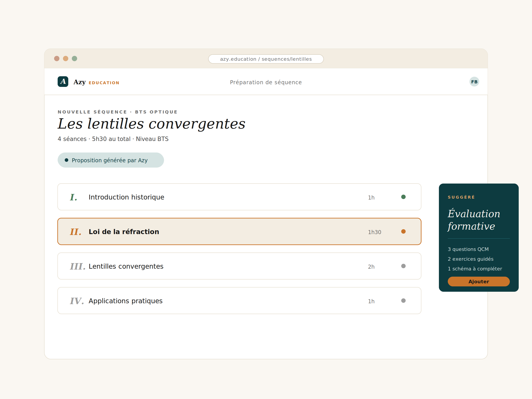Screen dimensions: 532x399
Task: Click grey status dot of Applications pratiques
Action: (404, 301)
